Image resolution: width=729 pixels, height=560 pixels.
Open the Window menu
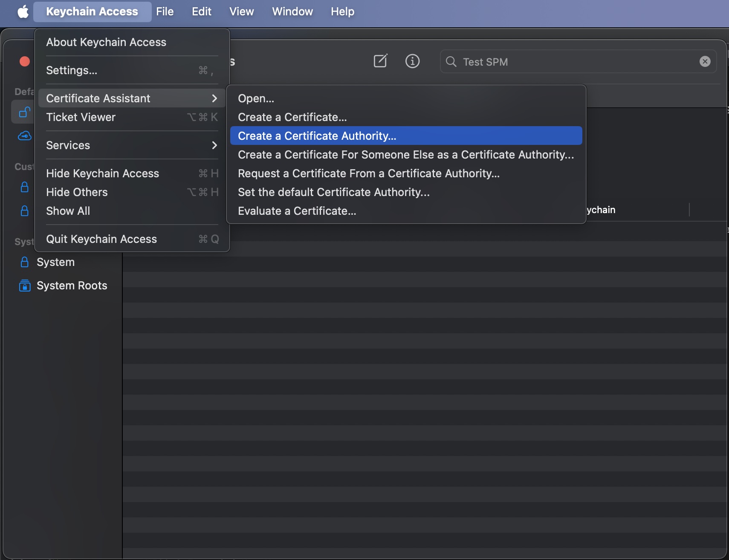click(292, 12)
